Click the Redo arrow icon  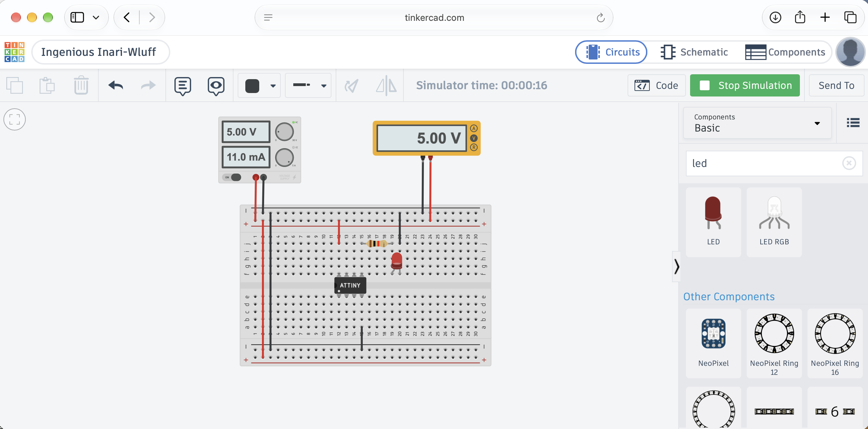pos(148,85)
